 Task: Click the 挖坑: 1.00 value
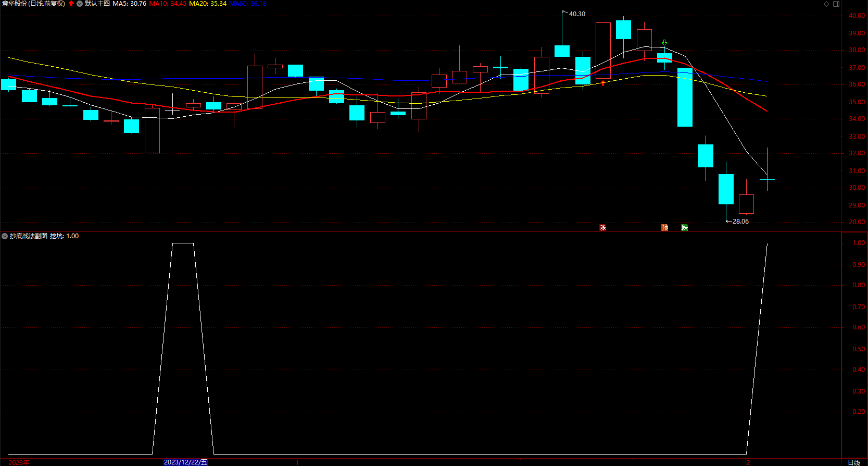(x=65, y=236)
